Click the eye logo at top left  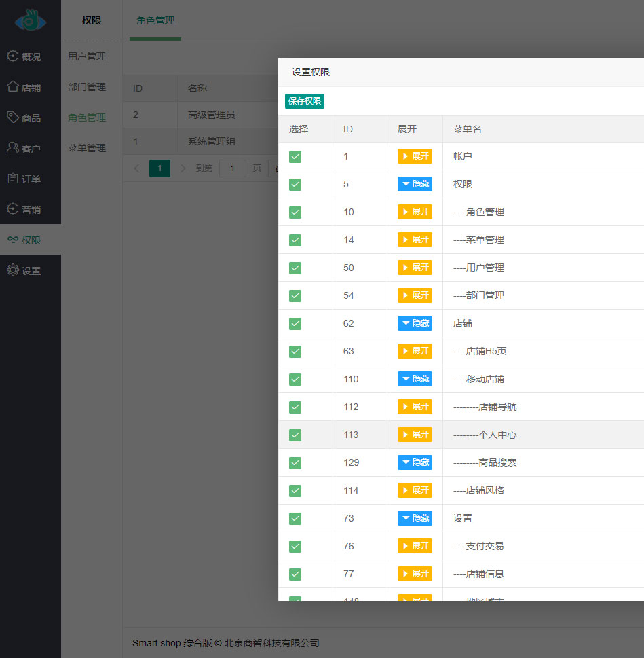click(31, 21)
